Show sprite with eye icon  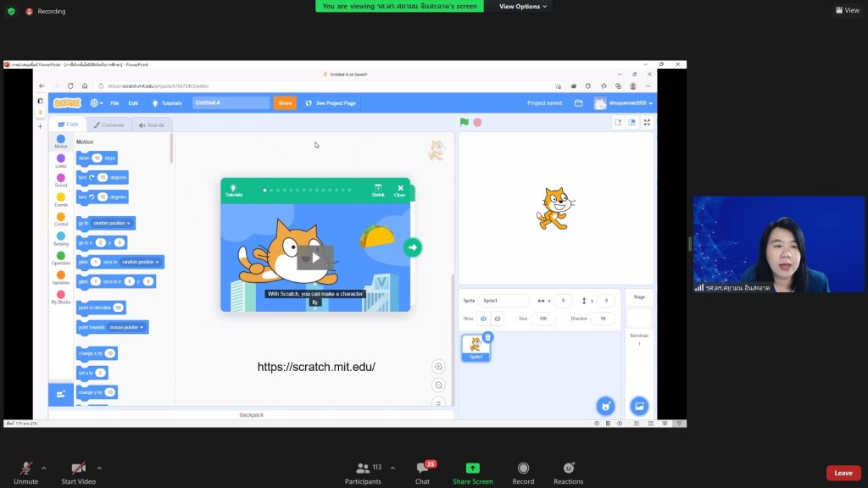click(483, 319)
